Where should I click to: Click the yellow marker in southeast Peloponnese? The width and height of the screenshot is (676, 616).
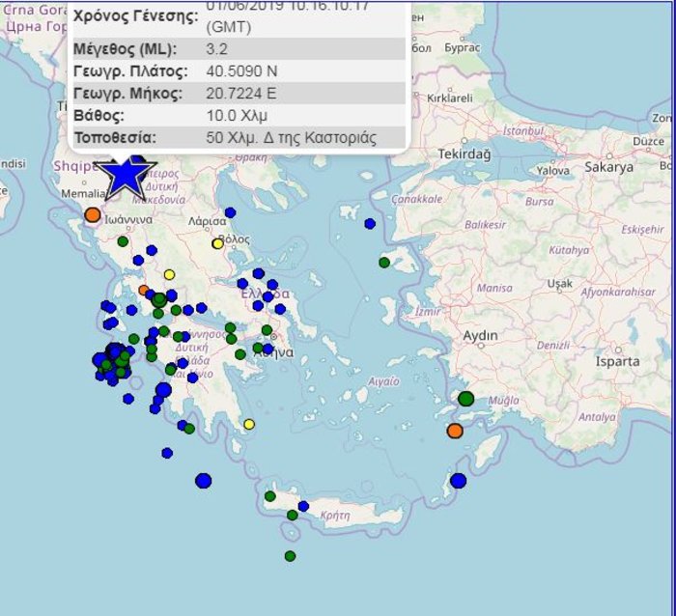(x=249, y=425)
